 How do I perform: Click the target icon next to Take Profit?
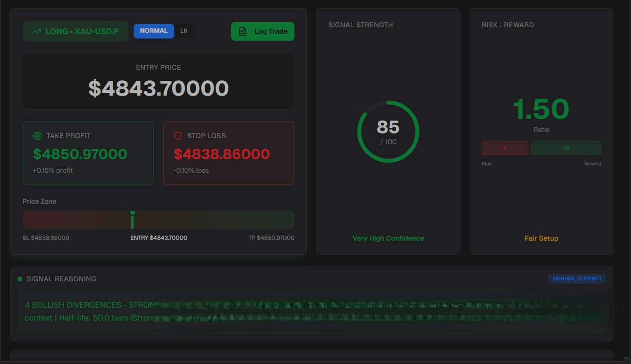pyautogui.click(x=37, y=136)
